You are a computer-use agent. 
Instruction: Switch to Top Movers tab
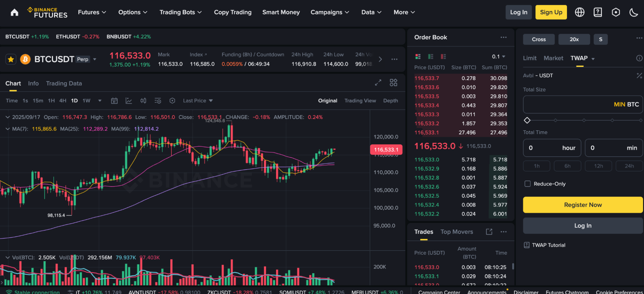(457, 232)
